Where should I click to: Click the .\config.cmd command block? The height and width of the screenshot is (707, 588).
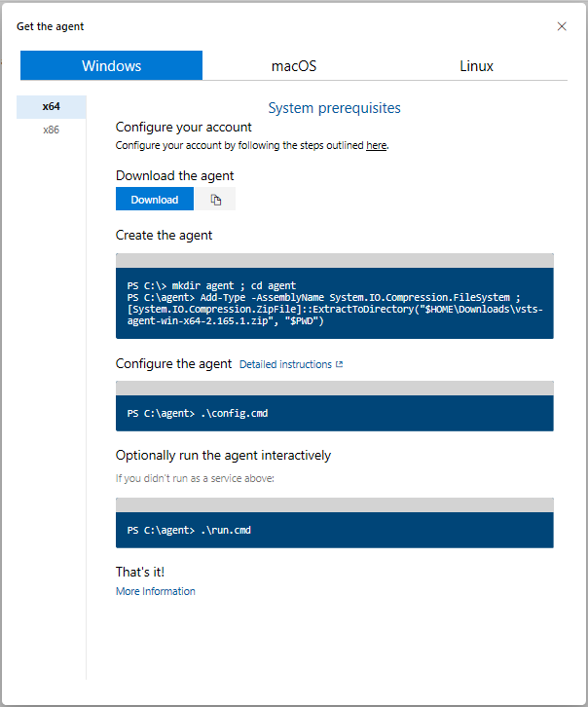[334, 413]
